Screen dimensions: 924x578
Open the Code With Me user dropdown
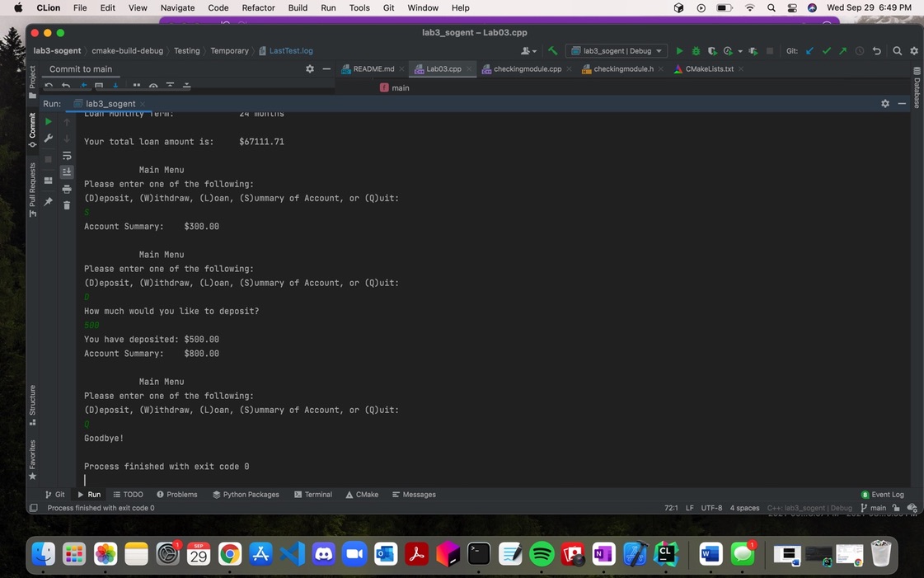click(x=528, y=50)
